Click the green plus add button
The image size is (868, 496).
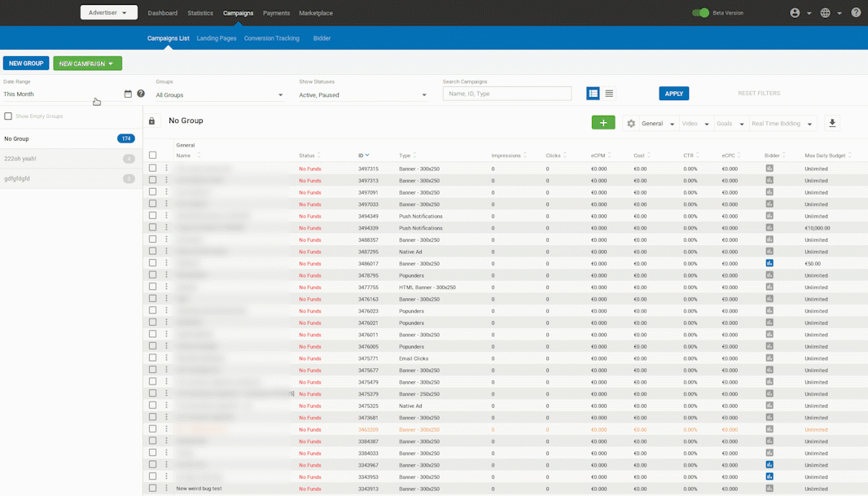(603, 123)
